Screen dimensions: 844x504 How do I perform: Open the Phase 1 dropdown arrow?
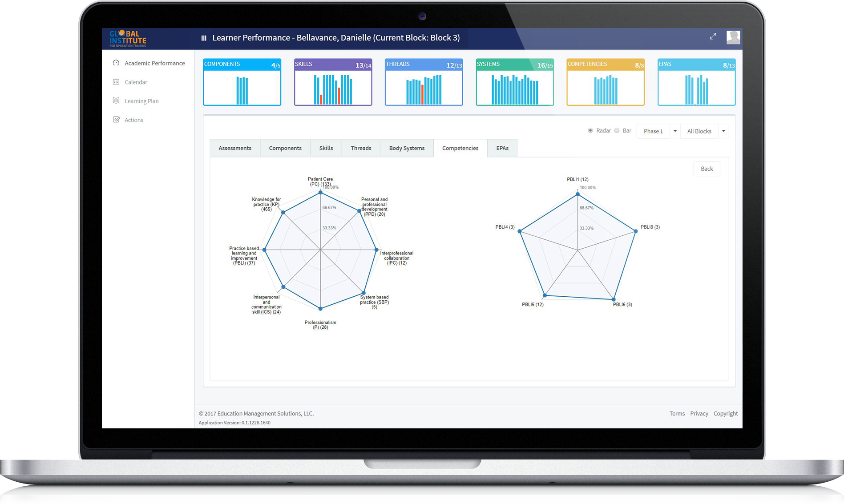click(675, 131)
